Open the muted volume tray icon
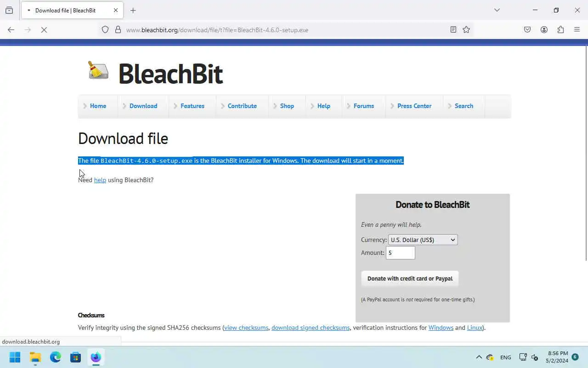Viewport: 588px width, 368px height. click(535, 357)
